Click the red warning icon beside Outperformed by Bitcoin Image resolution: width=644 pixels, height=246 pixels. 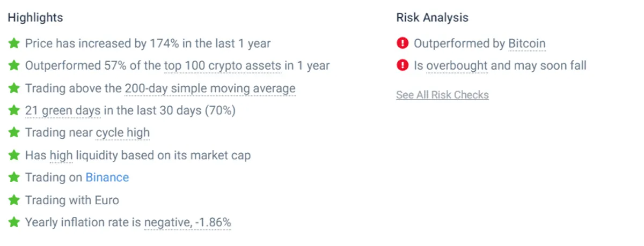point(402,43)
